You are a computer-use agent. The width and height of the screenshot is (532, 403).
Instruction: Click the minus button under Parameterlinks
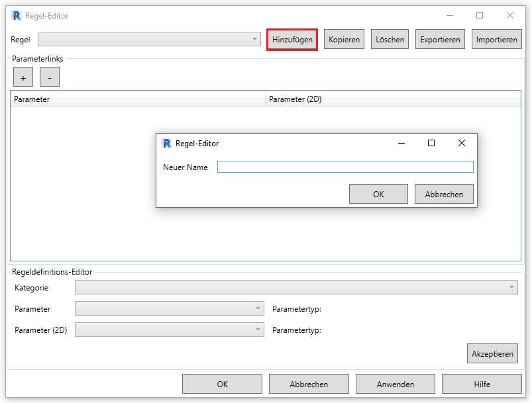pyautogui.click(x=50, y=77)
